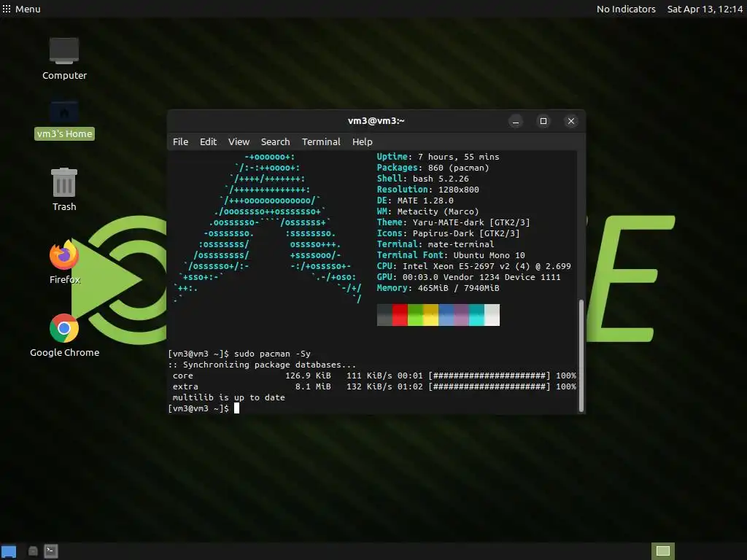Close the vm3@vm3 terminal window
Image resolution: width=747 pixels, height=560 pixels.
[570, 122]
